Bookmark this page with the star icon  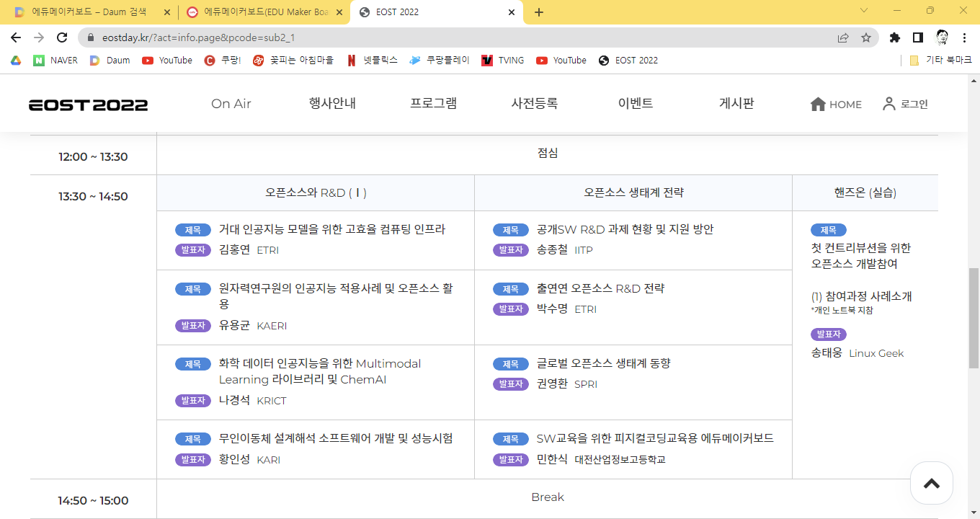(x=866, y=37)
